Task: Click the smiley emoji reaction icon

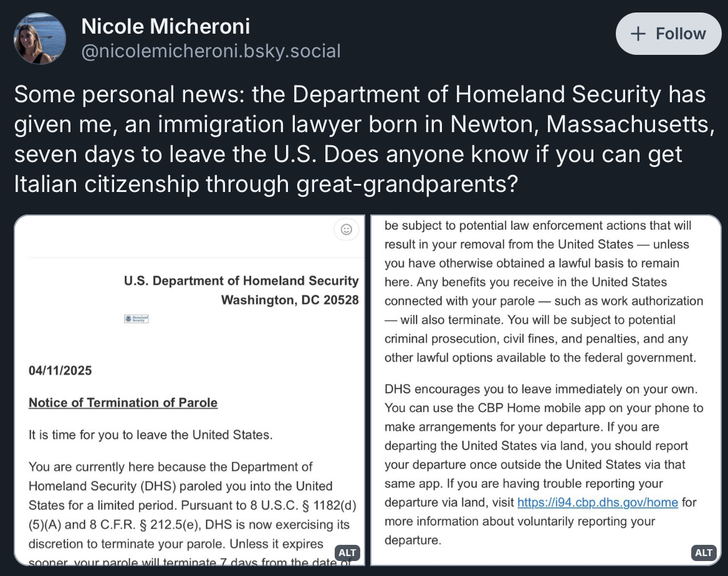Action: tap(347, 229)
